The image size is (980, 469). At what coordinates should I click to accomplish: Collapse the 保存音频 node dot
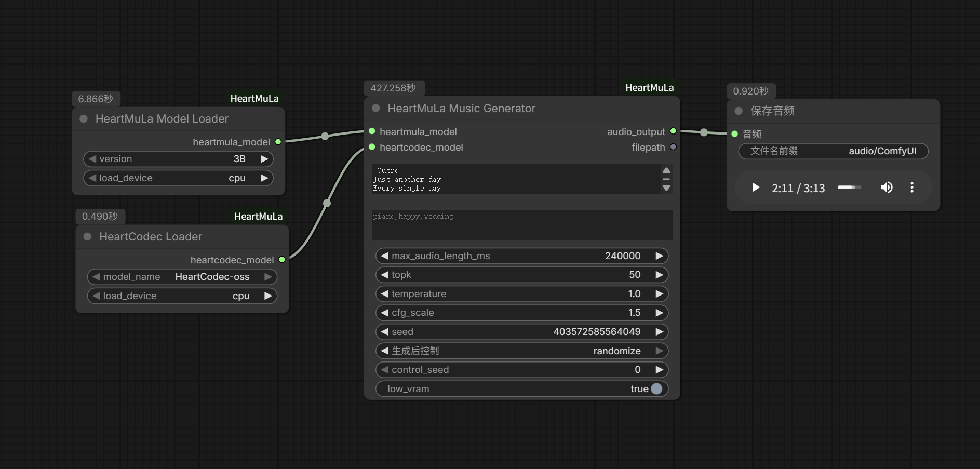point(739,111)
